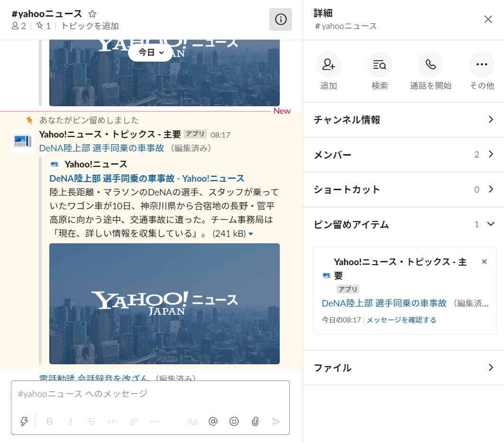
Task: Open the その他 more options icon
Action: coord(481,65)
